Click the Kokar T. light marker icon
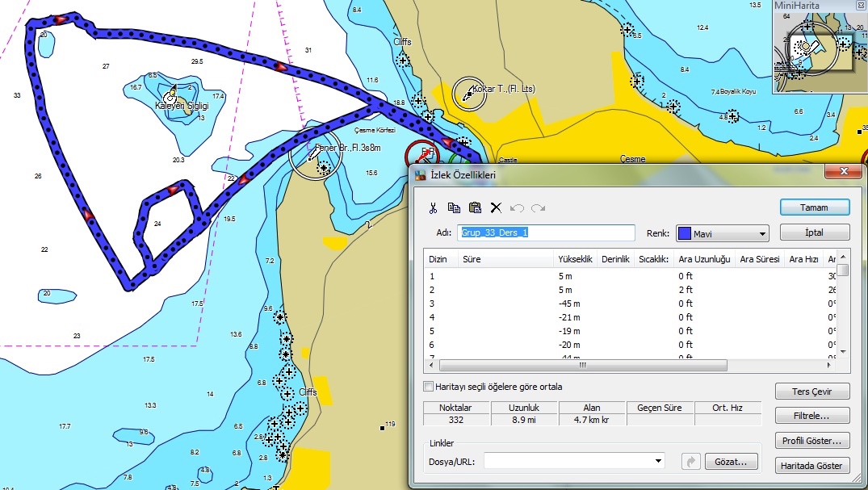Screen dimensions: 868x490 469,94
